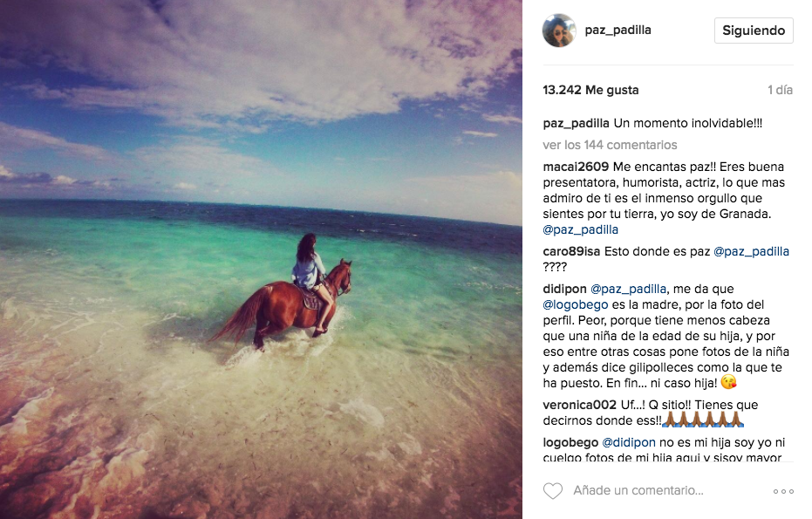Click the 1 día timestamp
Image resolution: width=812 pixels, height=519 pixels.
pyautogui.click(x=780, y=90)
